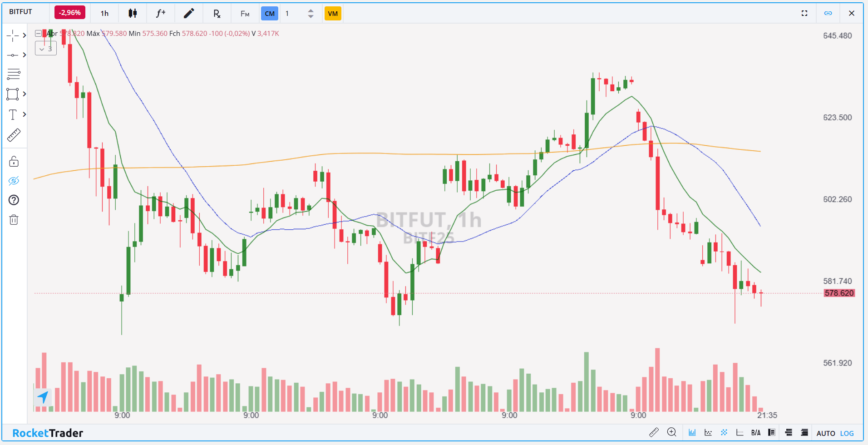Toggle the LOG scale option
868x445 pixels.
[x=847, y=433]
